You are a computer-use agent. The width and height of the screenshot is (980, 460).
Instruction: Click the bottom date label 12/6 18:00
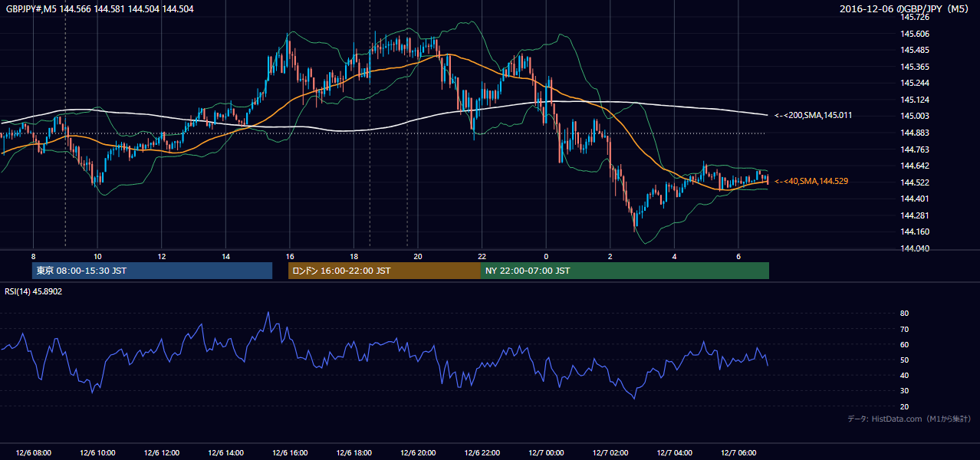click(x=354, y=452)
